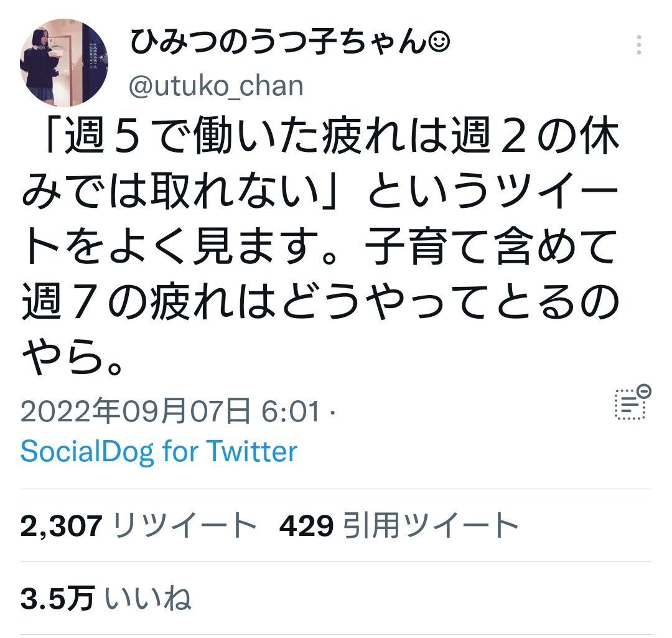The width and height of the screenshot is (672, 638).
Task: Open the profile avatar photo
Action: (64, 63)
